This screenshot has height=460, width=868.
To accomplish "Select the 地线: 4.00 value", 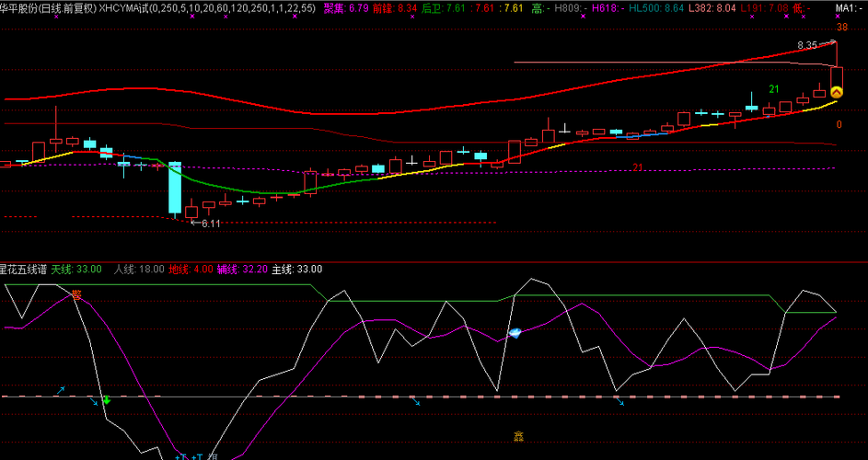I will pos(191,270).
